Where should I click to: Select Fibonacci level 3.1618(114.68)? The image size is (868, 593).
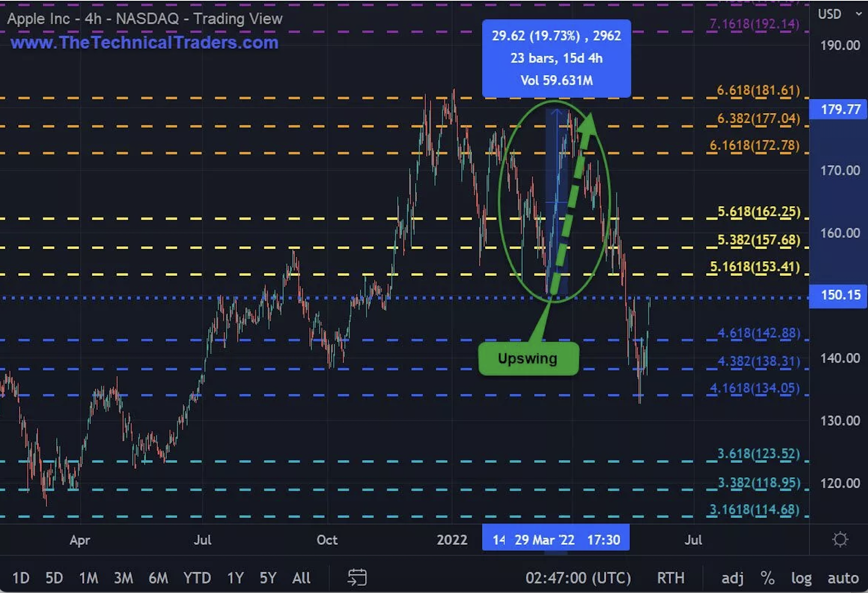click(755, 510)
